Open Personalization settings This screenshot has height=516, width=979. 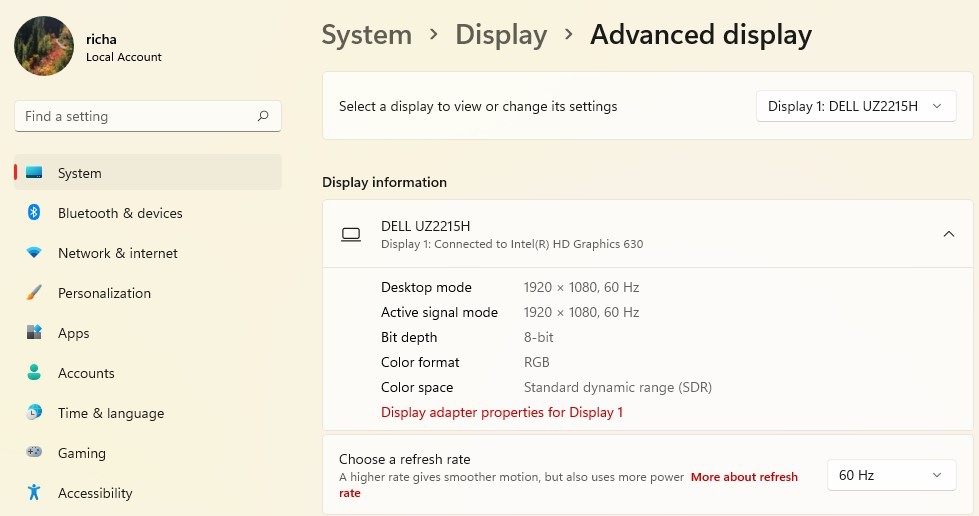pyautogui.click(x=148, y=292)
